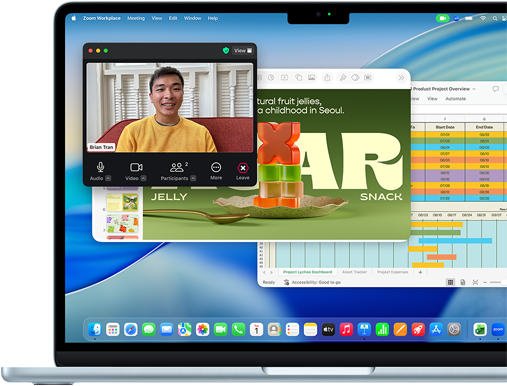This screenshot has width=507, height=386.
Task: Check the green encryption shield in Zoom
Action: pyautogui.click(x=226, y=51)
